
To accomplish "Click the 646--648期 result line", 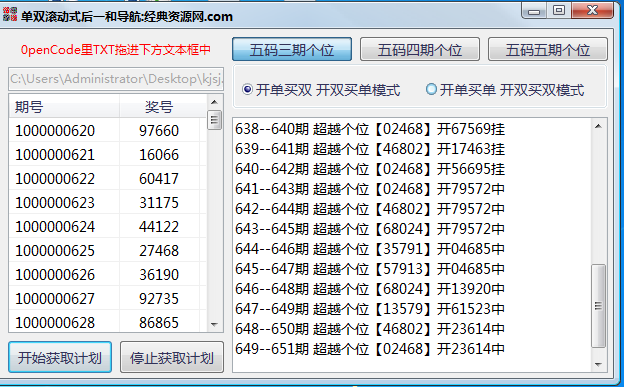I will click(x=370, y=289).
